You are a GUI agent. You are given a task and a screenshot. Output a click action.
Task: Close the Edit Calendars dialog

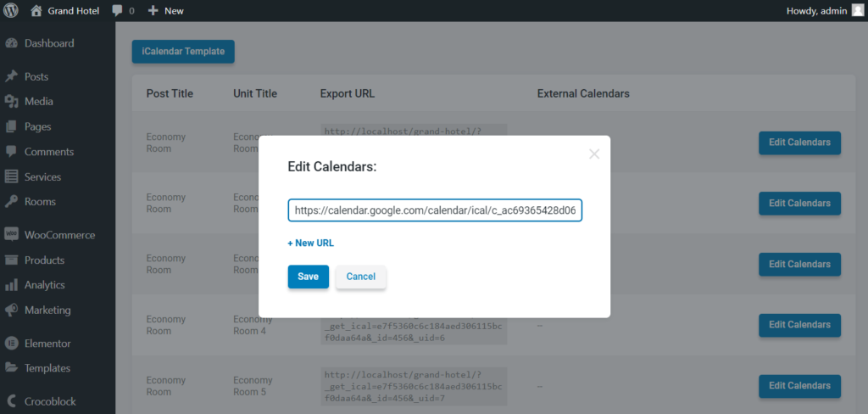[x=594, y=154]
